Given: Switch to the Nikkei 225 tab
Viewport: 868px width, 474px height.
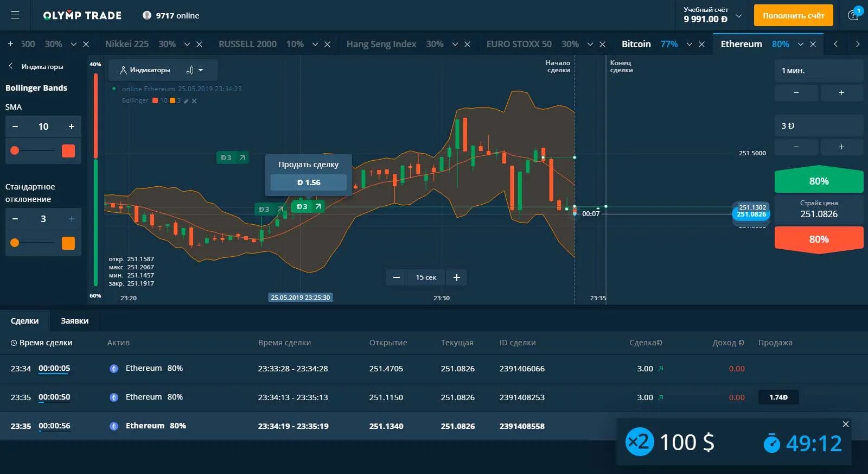Looking at the screenshot, I should click(x=126, y=44).
